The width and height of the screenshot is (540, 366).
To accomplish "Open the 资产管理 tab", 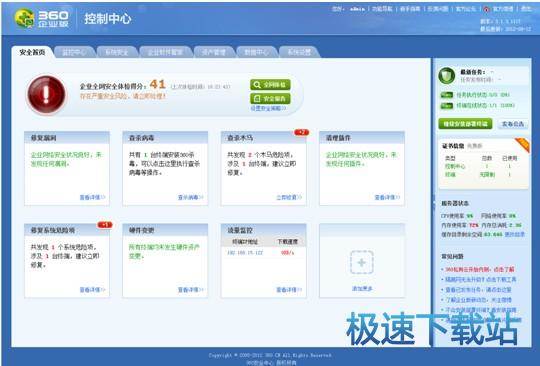I will click(x=214, y=52).
